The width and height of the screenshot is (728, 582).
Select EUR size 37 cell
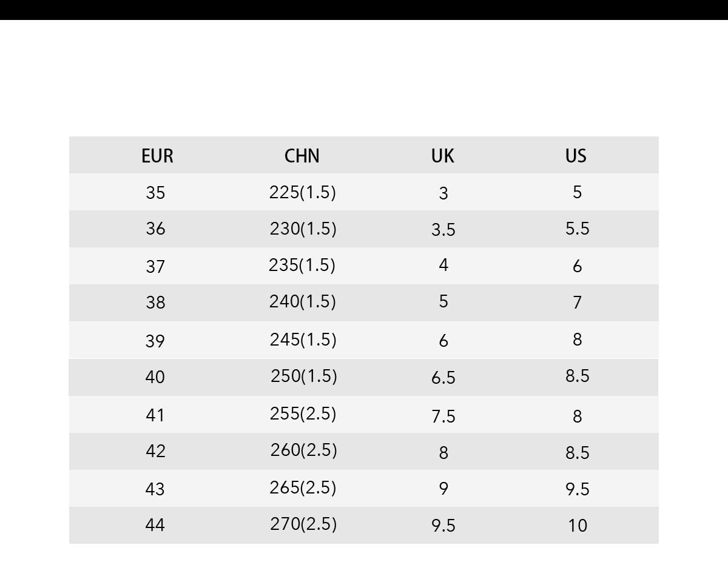point(155,266)
